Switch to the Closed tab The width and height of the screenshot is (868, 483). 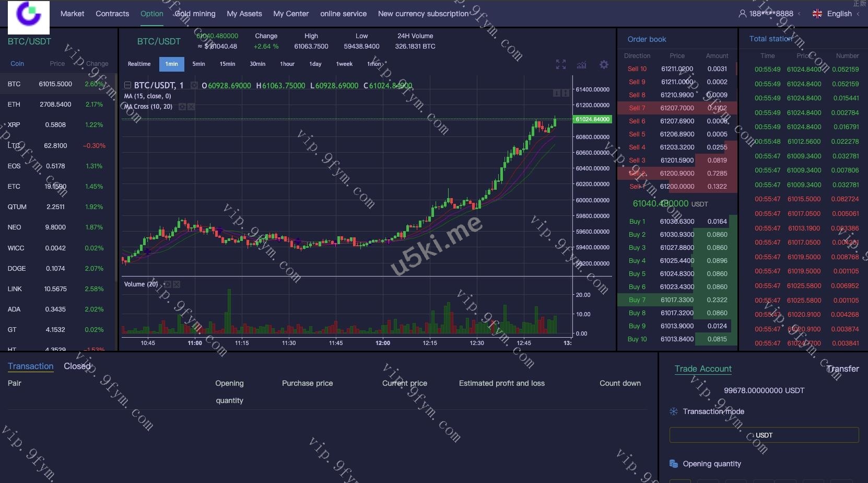coord(77,366)
